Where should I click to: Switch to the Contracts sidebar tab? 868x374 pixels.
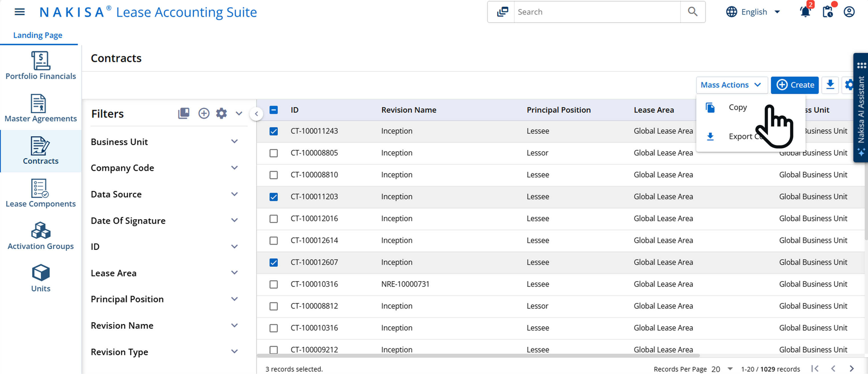point(40,151)
